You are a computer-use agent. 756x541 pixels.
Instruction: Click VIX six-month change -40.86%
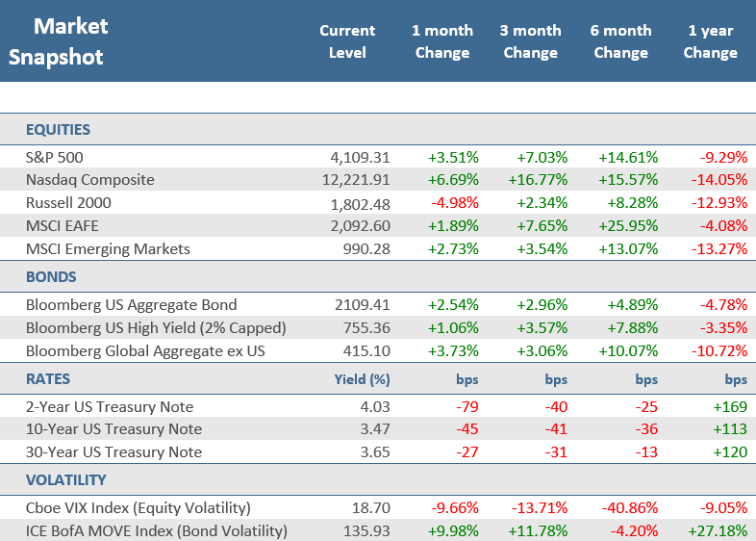point(630,507)
